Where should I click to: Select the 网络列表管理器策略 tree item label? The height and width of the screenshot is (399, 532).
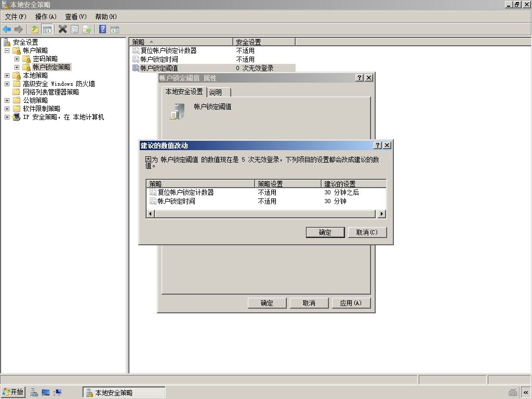(x=51, y=92)
